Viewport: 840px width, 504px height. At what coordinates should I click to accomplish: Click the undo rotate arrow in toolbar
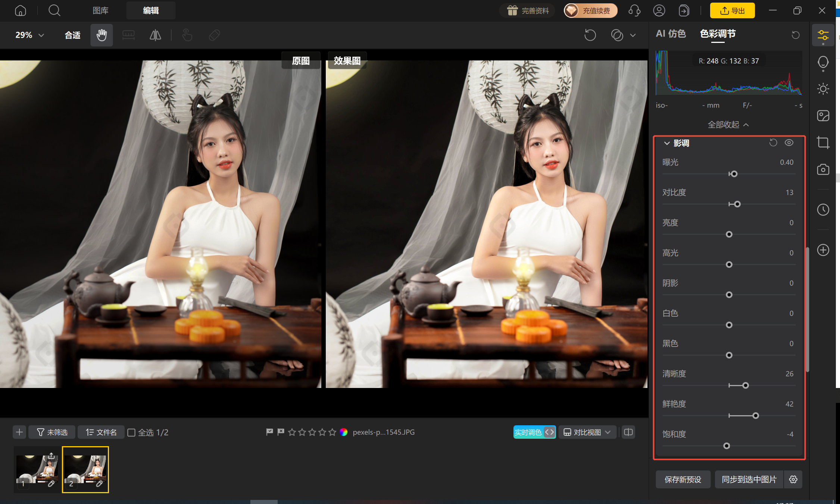590,35
